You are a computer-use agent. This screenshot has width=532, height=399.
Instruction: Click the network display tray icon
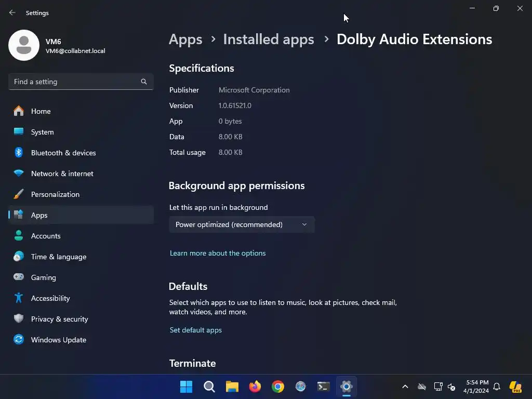pos(438,387)
